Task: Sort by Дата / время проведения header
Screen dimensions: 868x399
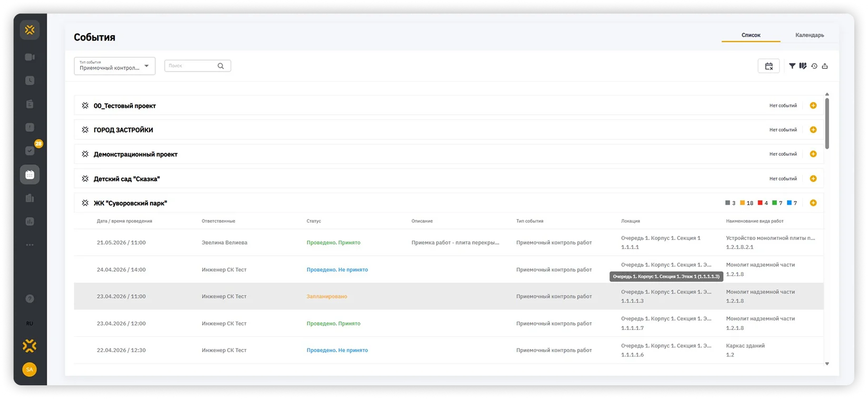Action: (x=124, y=221)
